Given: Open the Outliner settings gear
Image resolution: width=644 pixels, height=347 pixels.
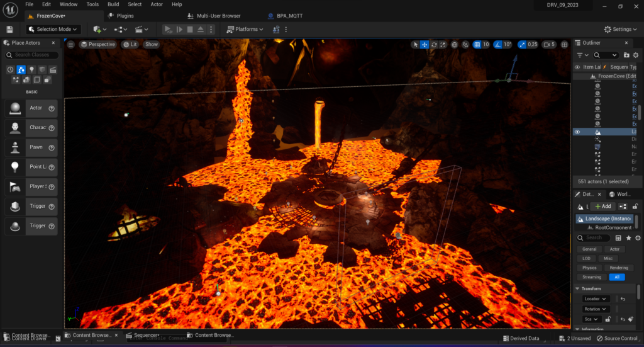Looking at the screenshot, I should point(636,55).
